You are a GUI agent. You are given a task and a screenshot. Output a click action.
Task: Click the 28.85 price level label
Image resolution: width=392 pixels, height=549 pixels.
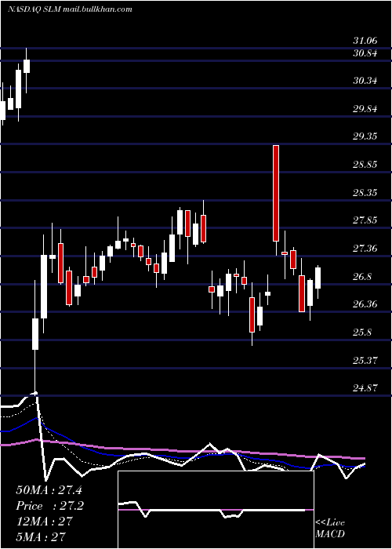click(x=365, y=165)
